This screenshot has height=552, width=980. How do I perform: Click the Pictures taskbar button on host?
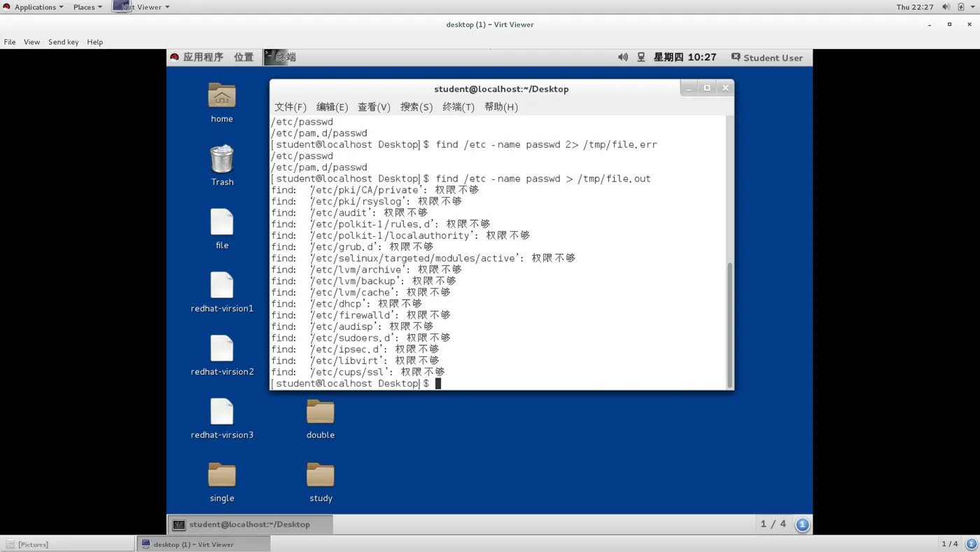(x=67, y=544)
